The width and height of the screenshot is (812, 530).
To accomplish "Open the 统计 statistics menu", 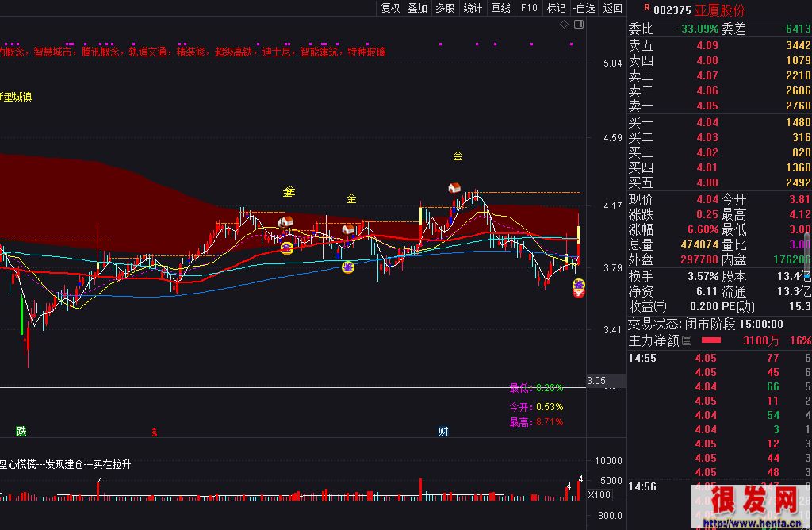I will [x=473, y=8].
